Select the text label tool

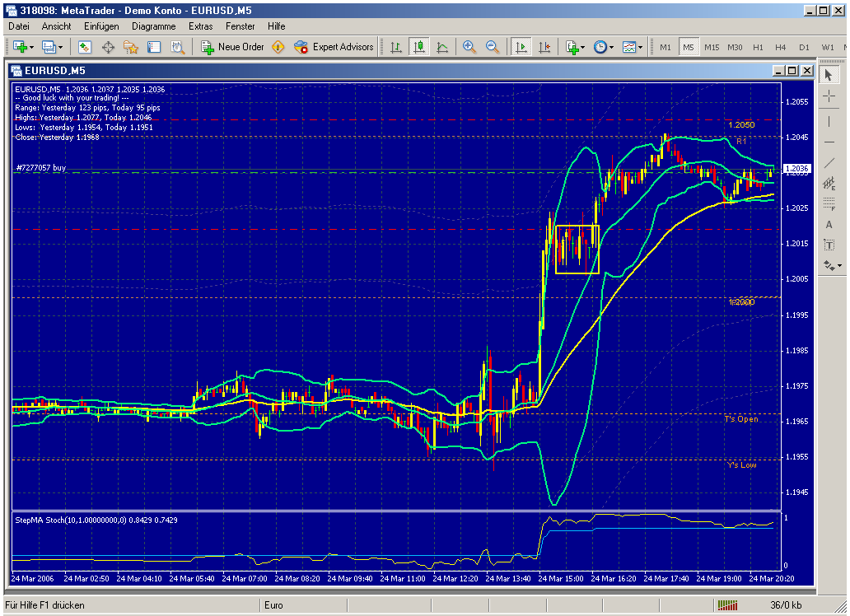click(829, 245)
